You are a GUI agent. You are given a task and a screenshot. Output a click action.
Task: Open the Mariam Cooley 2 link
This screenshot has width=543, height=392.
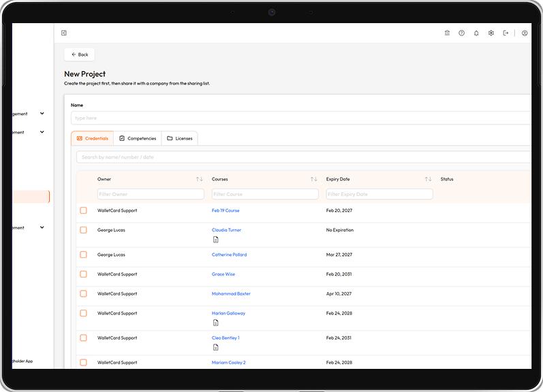pyautogui.click(x=228, y=363)
